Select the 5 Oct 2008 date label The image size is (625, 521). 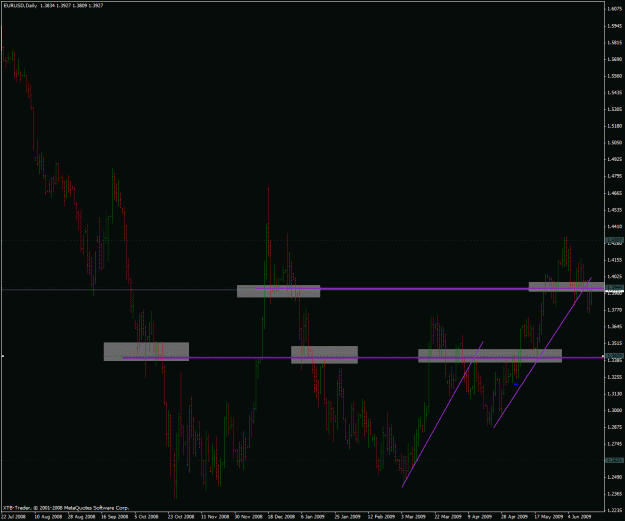pos(146,517)
